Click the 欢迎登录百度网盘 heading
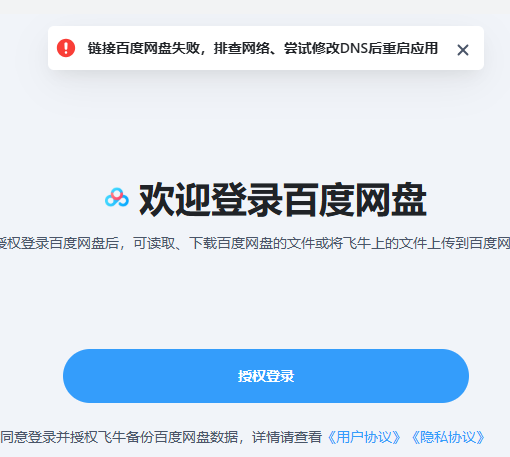Image resolution: width=510 pixels, height=457 pixels. (283, 199)
